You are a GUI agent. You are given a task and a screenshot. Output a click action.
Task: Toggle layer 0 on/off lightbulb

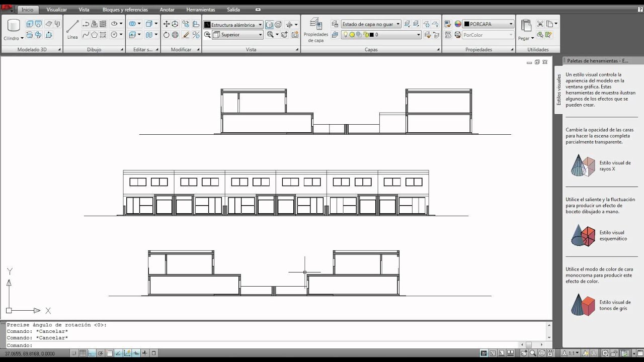(345, 35)
